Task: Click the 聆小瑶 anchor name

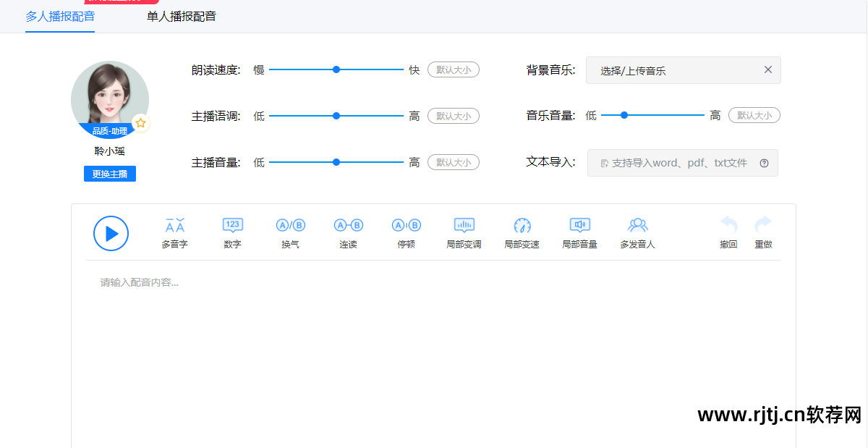Action: 110,151
